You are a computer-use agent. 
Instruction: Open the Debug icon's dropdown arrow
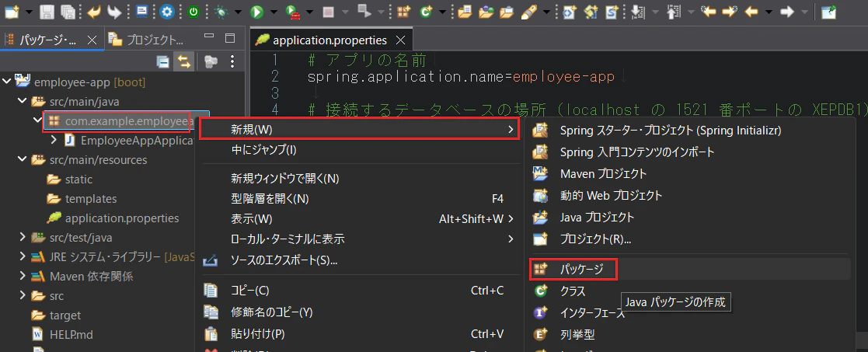pyautogui.click(x=238, y=12)
